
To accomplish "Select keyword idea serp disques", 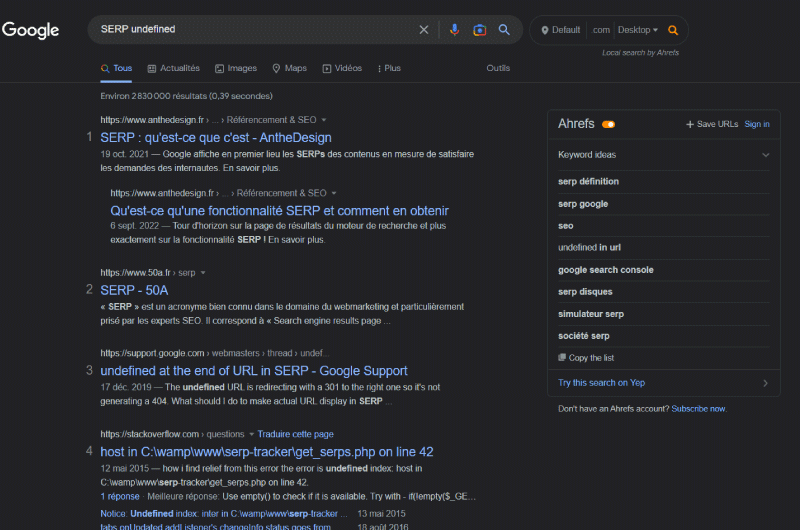I will coord(585,292).
